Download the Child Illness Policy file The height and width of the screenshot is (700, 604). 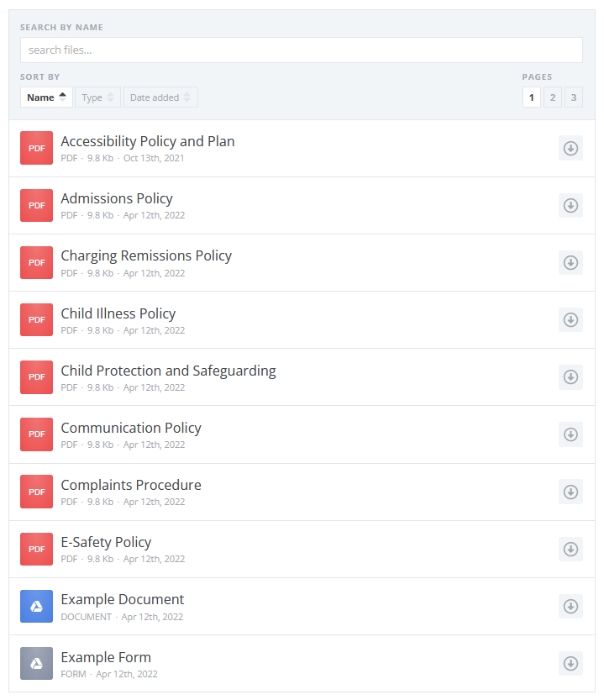click(x=570, y=320)
